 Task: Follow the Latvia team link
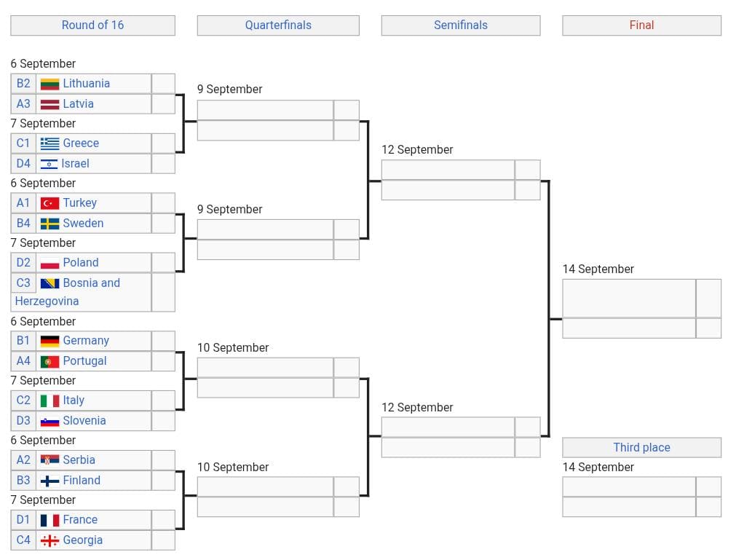pyautogui.click(x=78, y=104)
